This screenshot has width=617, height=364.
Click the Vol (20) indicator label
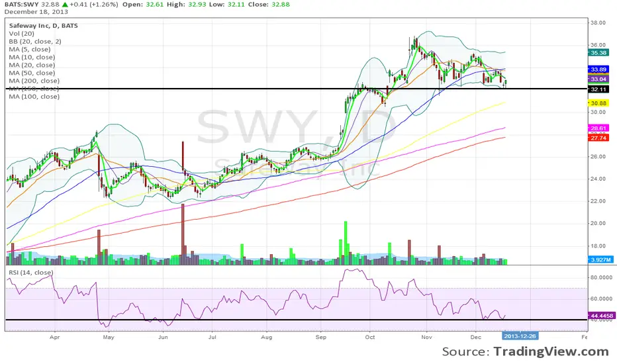click(x=22, y=34)
